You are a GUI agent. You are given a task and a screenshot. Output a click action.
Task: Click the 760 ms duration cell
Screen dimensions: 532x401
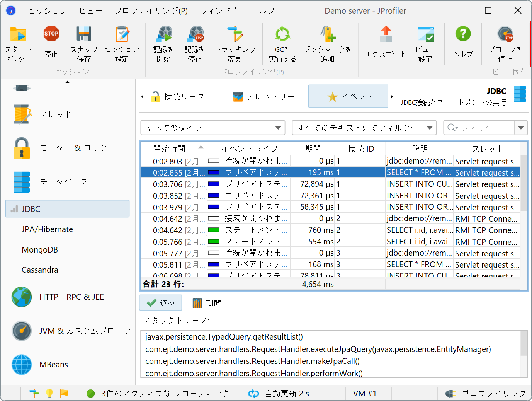point(313,230)
